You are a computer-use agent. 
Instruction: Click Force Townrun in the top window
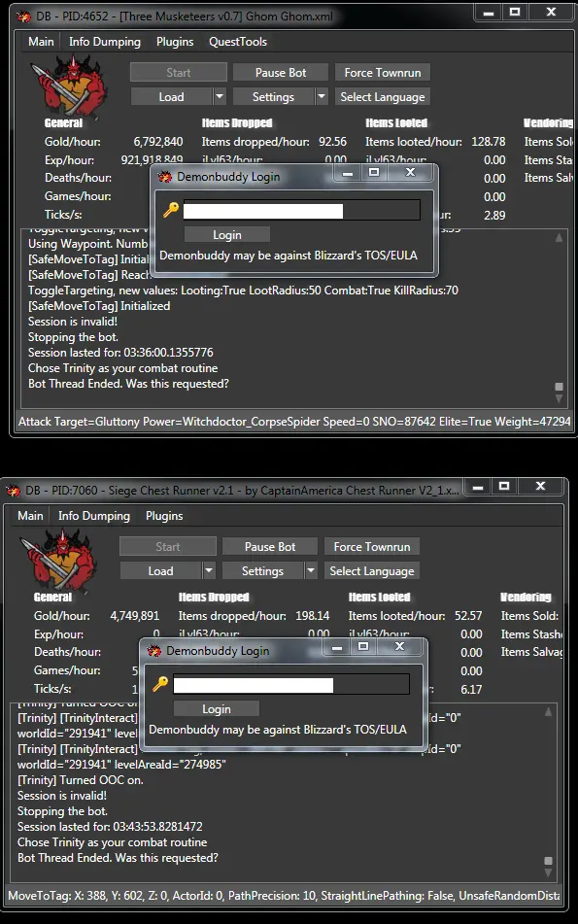point(383,73)
